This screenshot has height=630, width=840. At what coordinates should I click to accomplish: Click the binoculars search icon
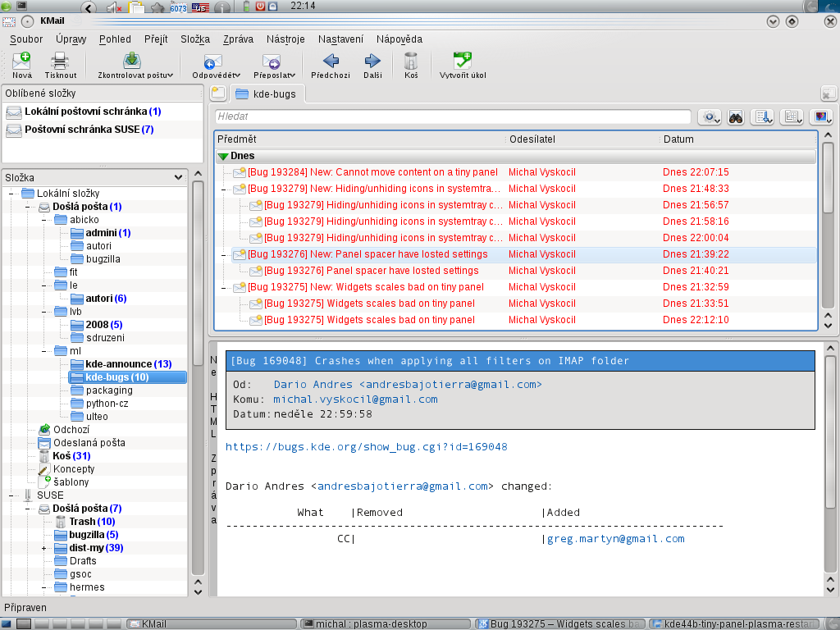point(736,116)
